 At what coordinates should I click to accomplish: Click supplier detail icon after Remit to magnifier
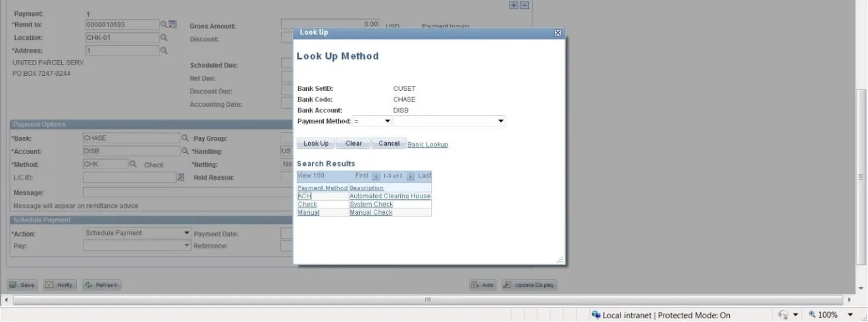coord(172,25)
